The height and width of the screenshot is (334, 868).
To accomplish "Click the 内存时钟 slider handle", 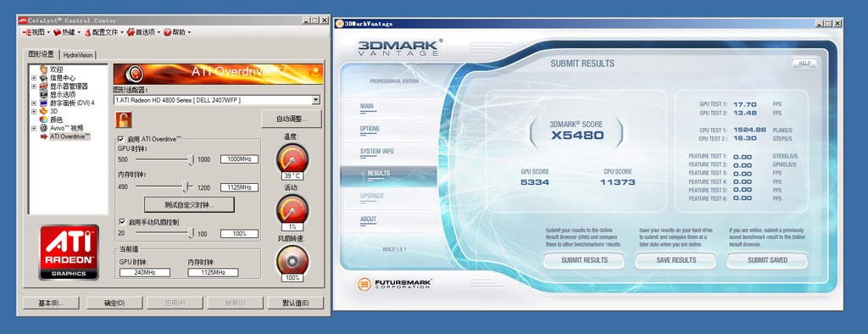I will point(186,187).
